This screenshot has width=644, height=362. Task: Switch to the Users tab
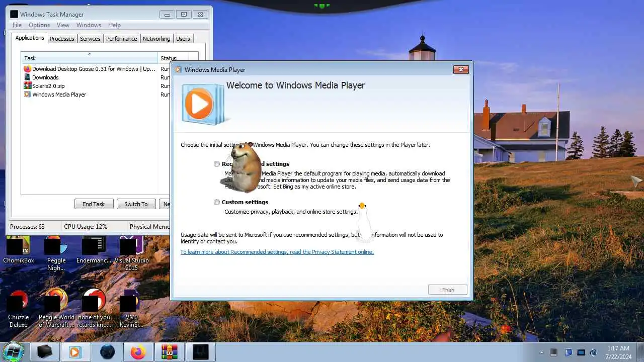(183, 39)
